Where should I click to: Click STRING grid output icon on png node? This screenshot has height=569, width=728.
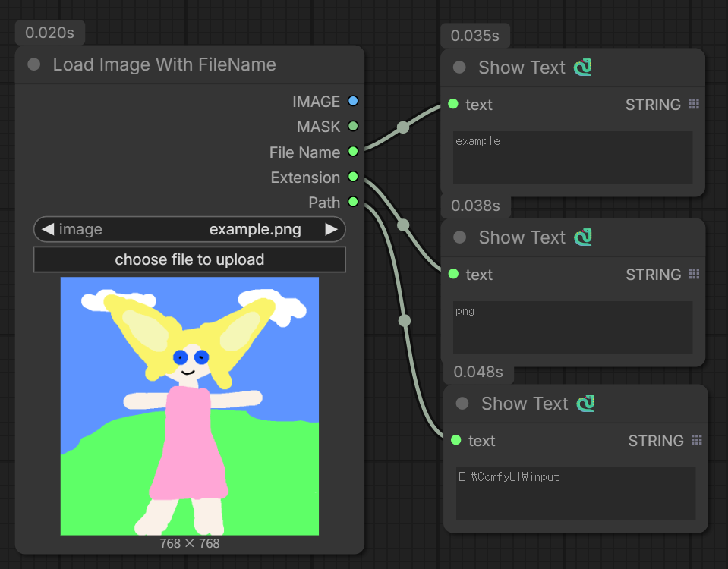pos(694,274)
